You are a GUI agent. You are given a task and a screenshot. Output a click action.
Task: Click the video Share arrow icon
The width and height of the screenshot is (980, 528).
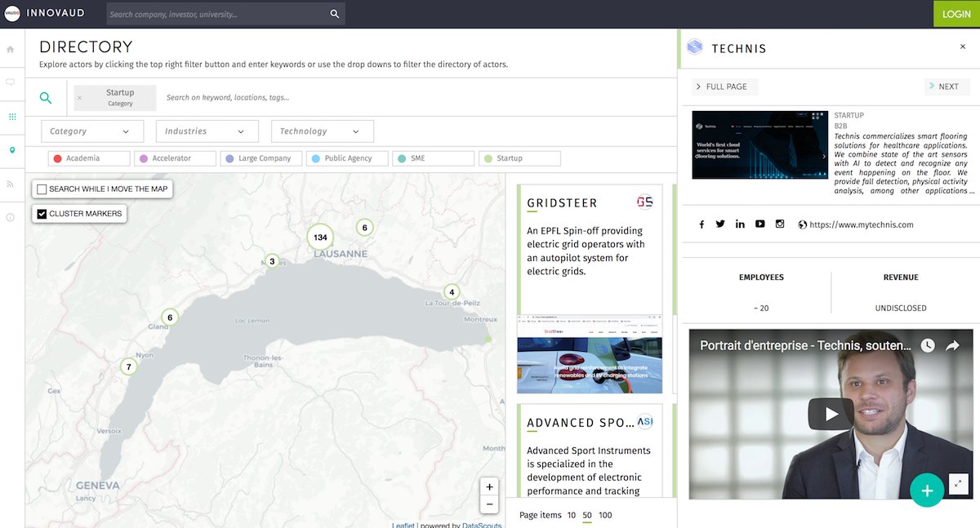point(953,346)
